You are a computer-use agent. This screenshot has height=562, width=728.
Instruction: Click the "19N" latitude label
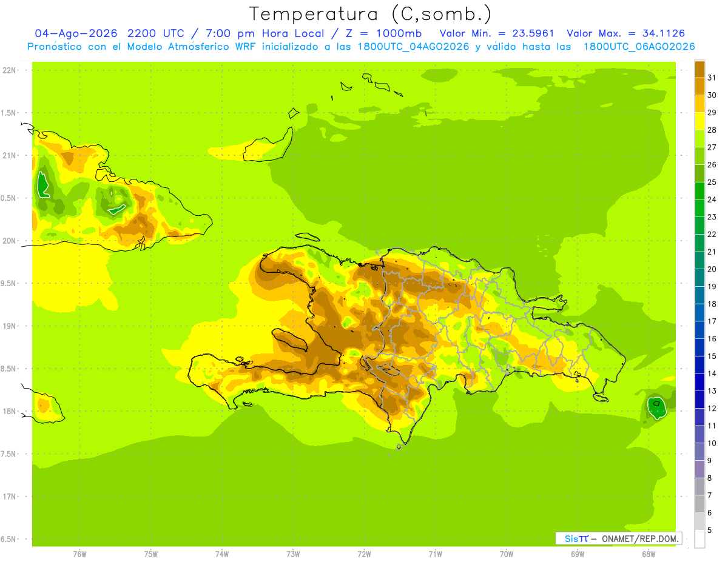pyautogui.click(x=8, y=326)
